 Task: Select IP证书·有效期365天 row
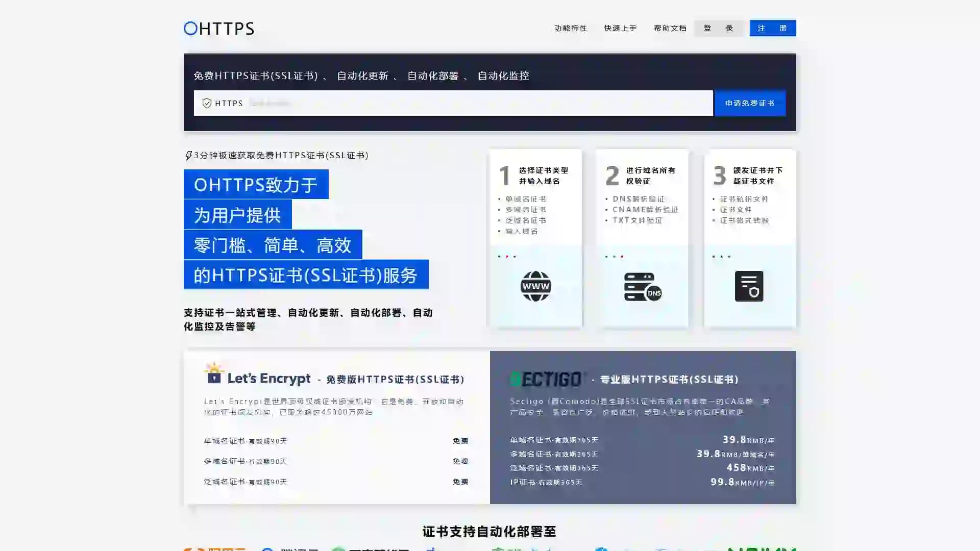coord(643,482)
